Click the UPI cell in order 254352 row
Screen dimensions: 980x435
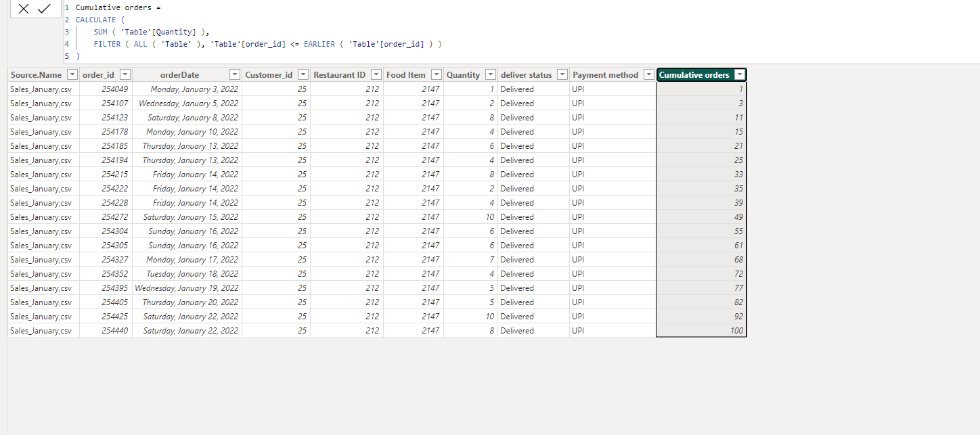(612, 274)
